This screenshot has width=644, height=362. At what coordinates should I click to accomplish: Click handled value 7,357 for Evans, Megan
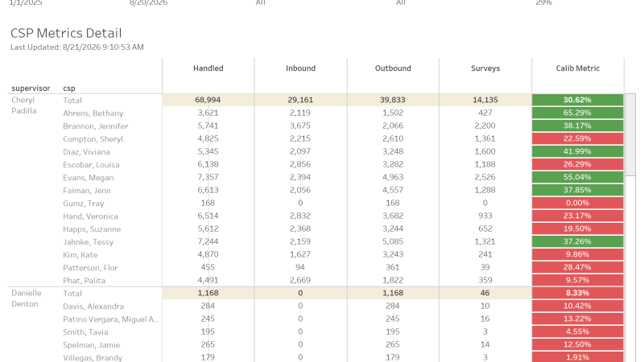click(x=208, y=177)
